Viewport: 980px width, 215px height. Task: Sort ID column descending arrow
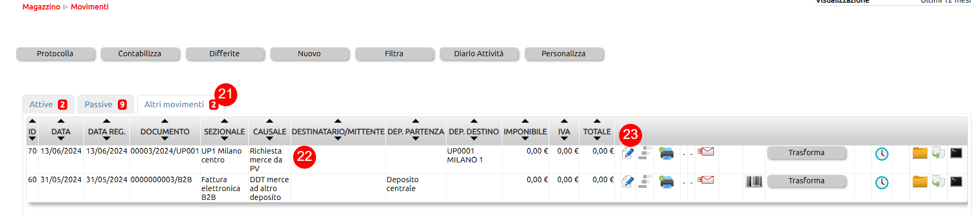(32, 139)
